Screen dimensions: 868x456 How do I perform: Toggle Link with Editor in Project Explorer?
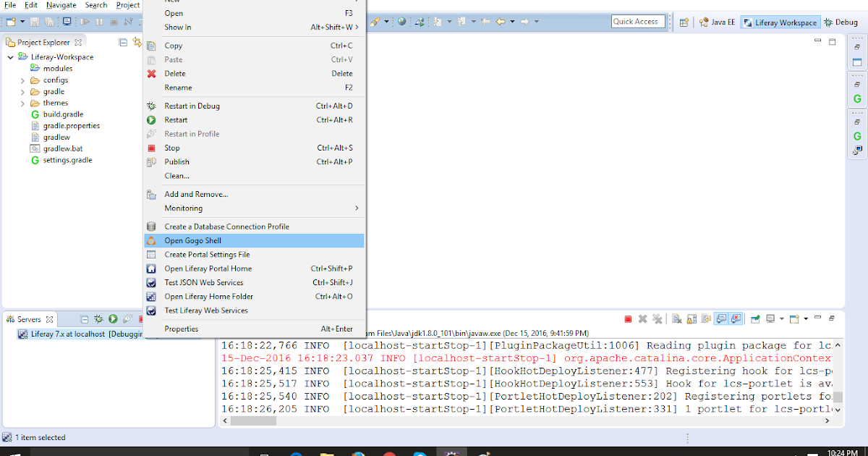point(137,42)
